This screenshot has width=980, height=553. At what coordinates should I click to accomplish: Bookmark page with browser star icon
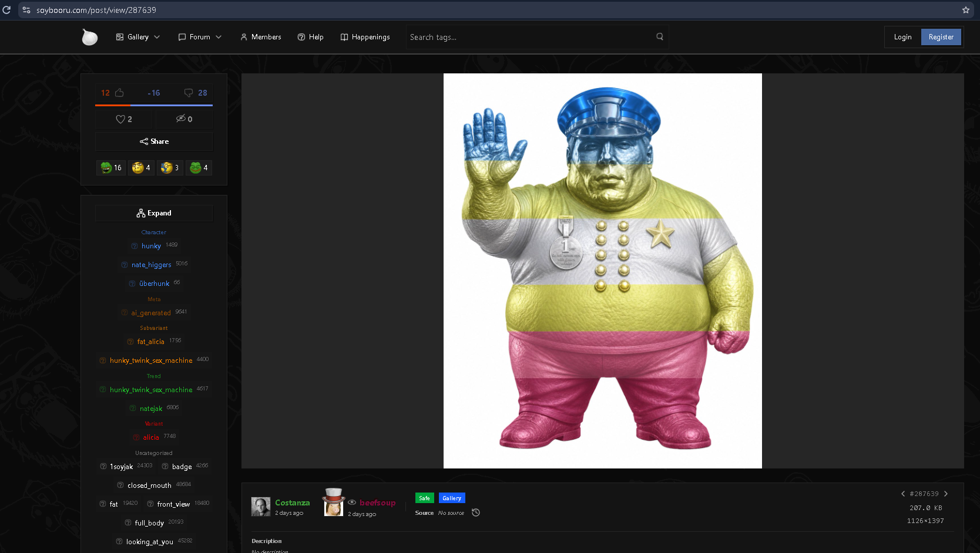(965, 10)
